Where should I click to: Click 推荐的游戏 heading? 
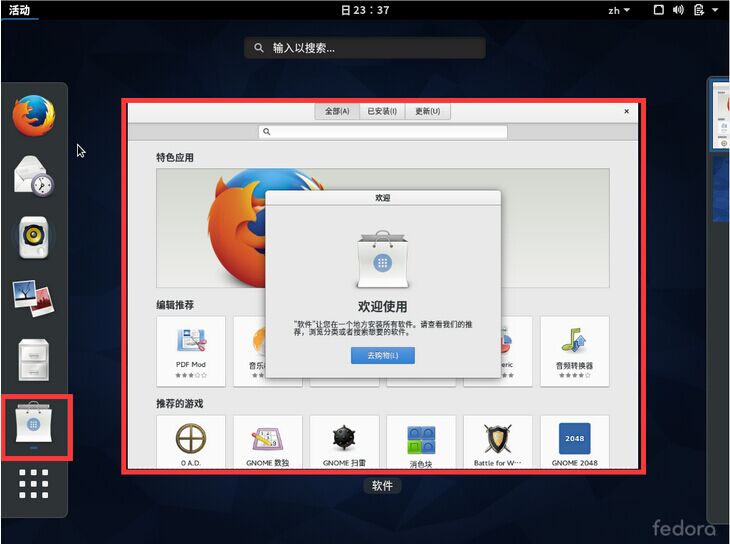click(x=180, y=403)
